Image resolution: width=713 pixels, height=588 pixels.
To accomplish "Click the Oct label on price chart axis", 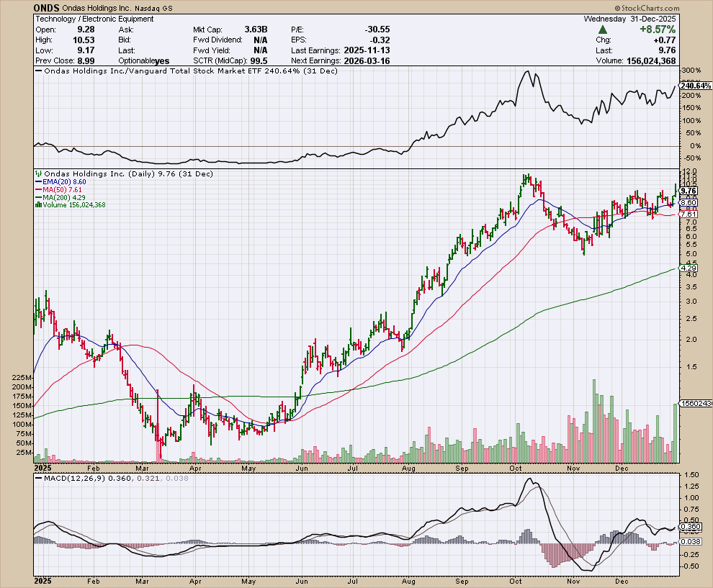I will [516, 468].
